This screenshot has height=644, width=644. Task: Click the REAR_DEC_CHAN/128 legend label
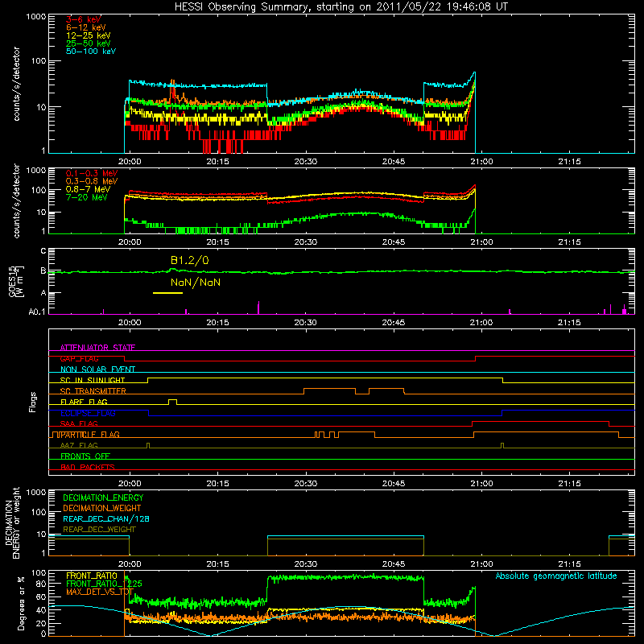(106, 519)
